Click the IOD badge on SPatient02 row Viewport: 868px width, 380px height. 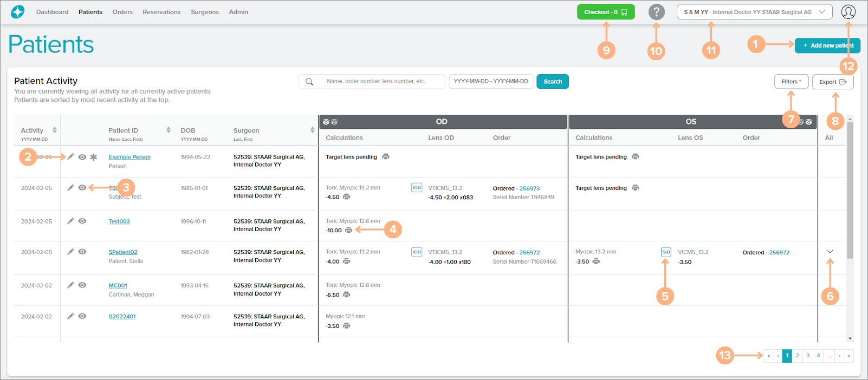click(x=416, y=252)
